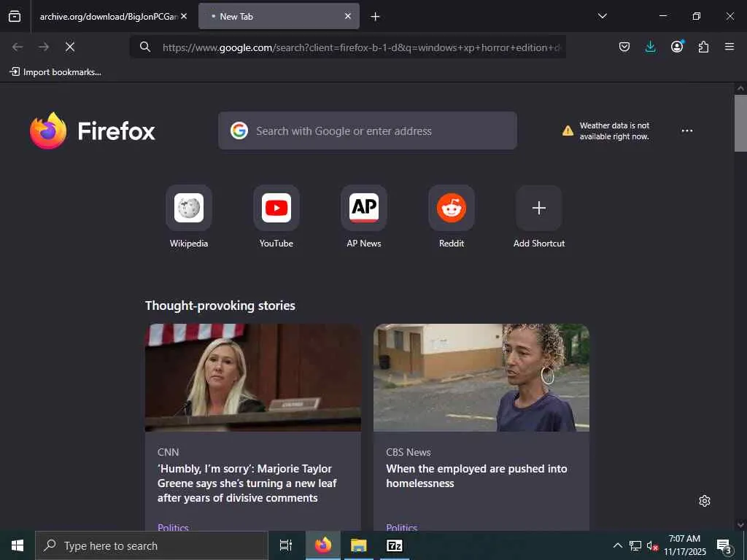Open the weather widget options menu
The width and height of the screenshot is (747, 560).
tap(687, 131)
